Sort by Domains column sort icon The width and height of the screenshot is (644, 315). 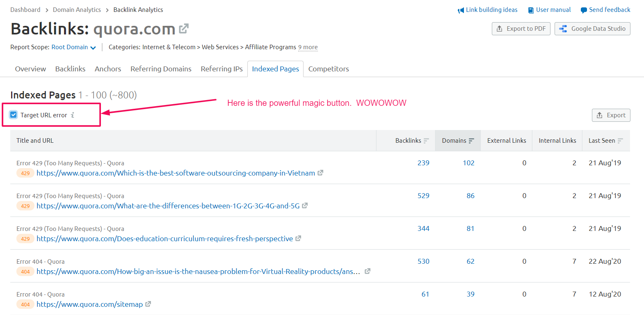[x=471, y=141]
